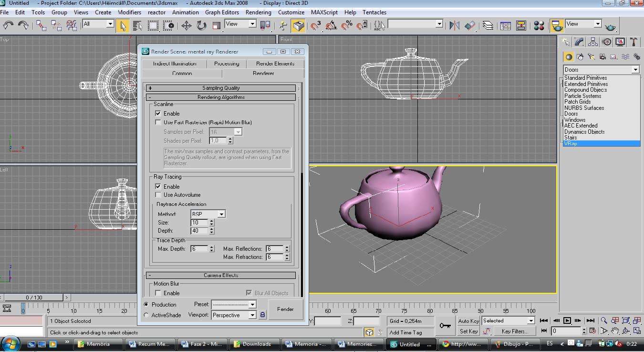The width and height of the screenshot is (644, 352).
Task: Switch to the Motion command panel
Action: tap(606, 42)
